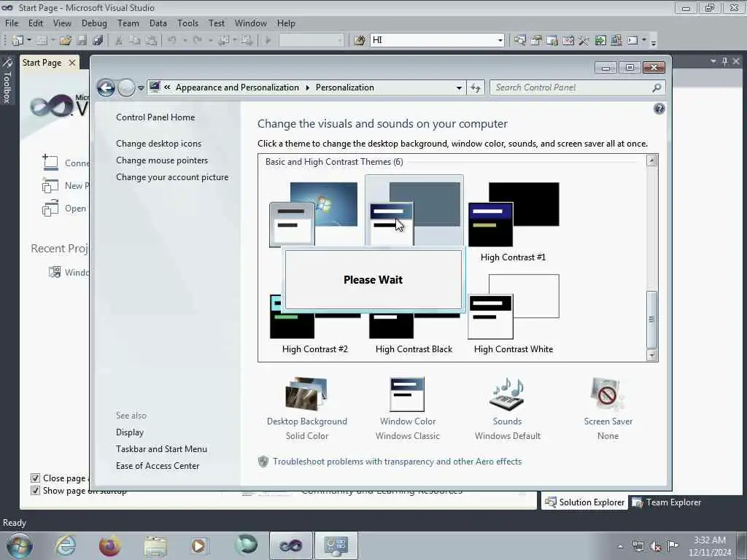
Task: Click the Paste toolbar icon
Action: pos(151,41)
